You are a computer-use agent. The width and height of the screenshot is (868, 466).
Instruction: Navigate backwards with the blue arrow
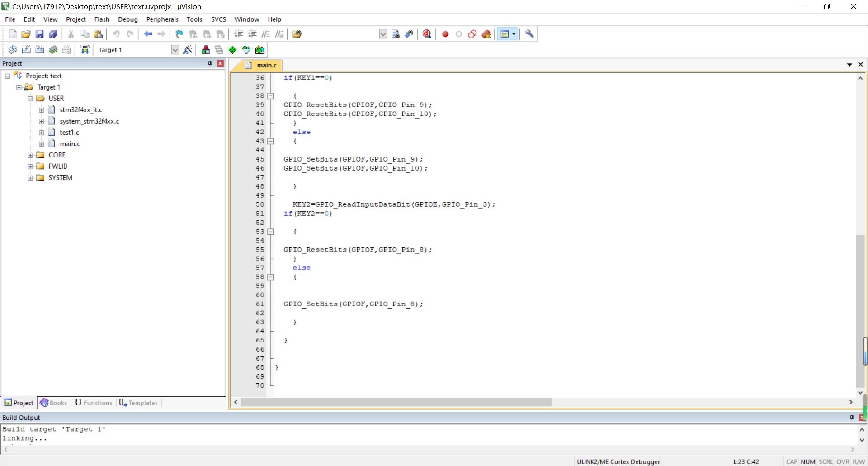coord(148,34)
